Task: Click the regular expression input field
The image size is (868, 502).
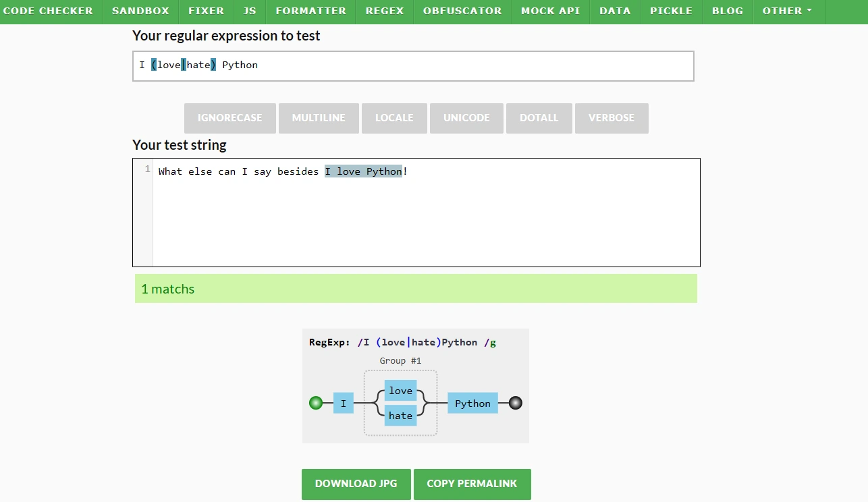Action: pos(413,65)
